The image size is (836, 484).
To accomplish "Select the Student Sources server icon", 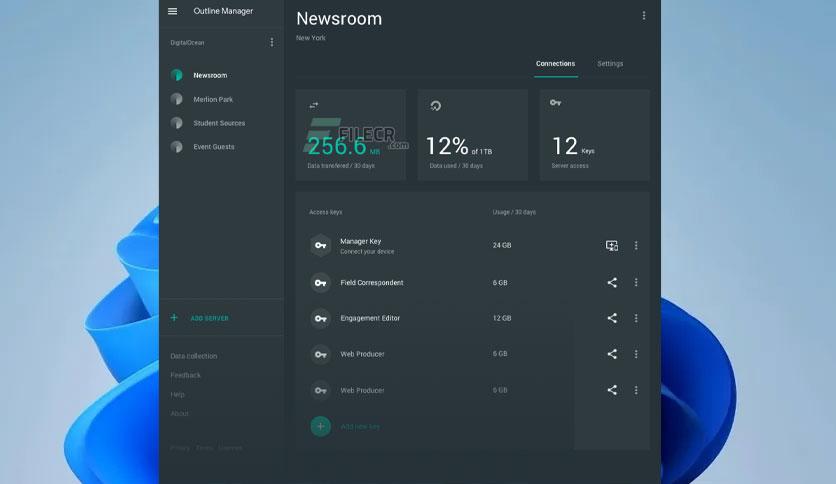I will click(176, 123).
